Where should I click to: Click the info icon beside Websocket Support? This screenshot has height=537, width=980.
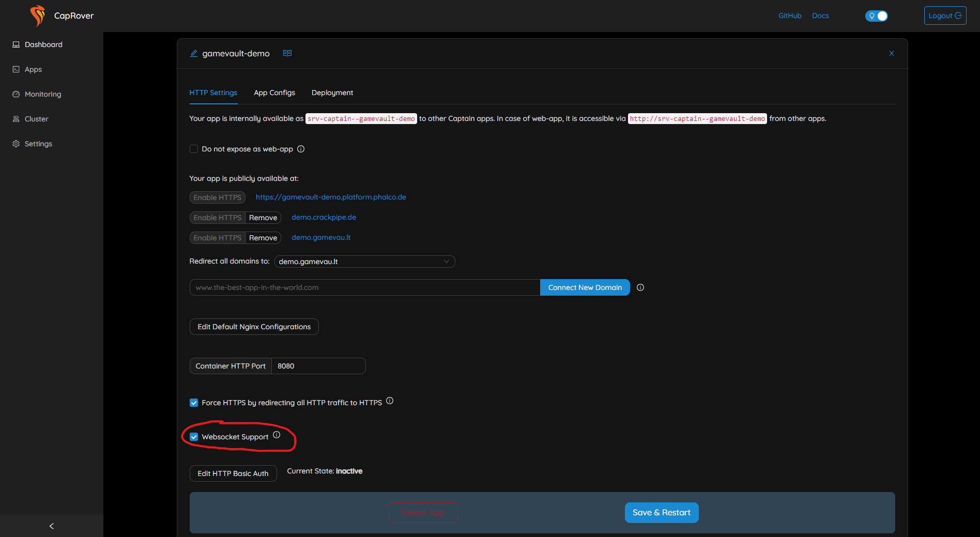(x=277, y=435)
